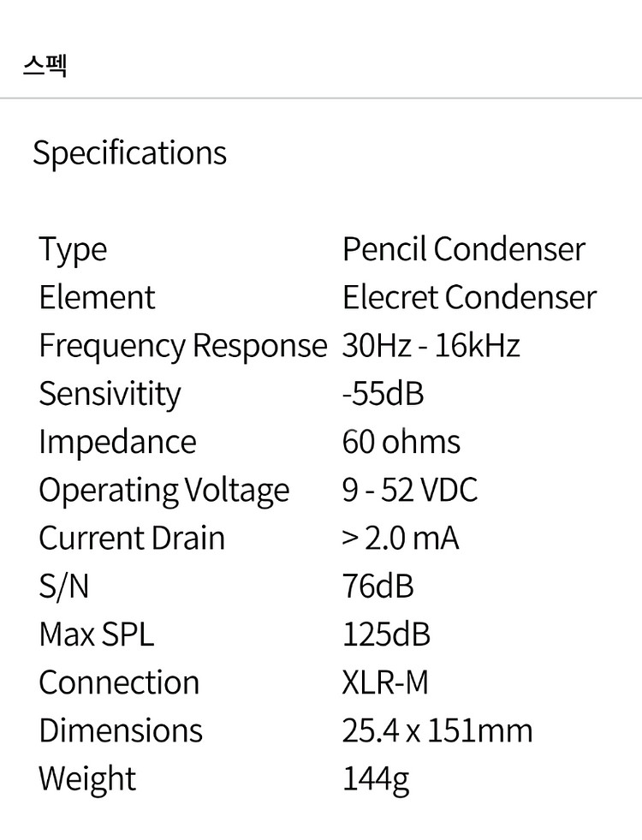642x840 pixels.
Task: Click the 9 - 52 VDC value
Action: pos(410,490)
